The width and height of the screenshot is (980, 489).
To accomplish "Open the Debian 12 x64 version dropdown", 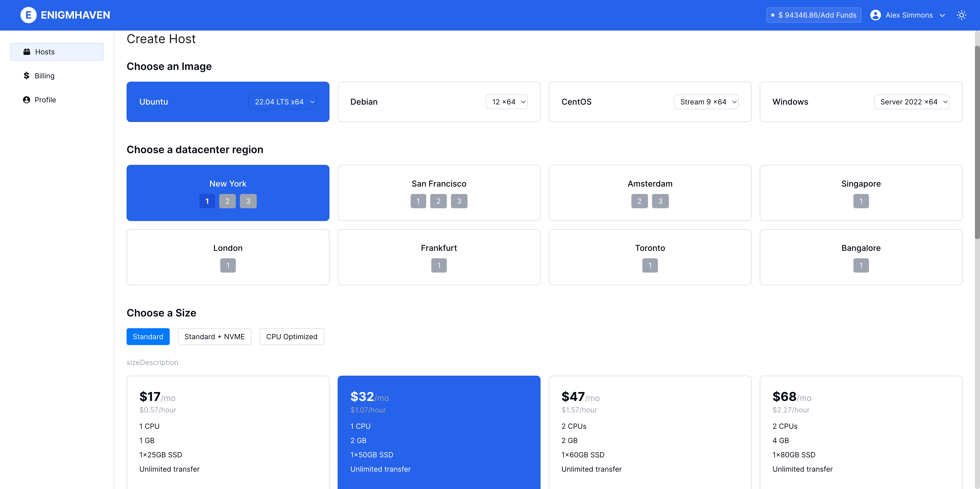I will 506,102.
